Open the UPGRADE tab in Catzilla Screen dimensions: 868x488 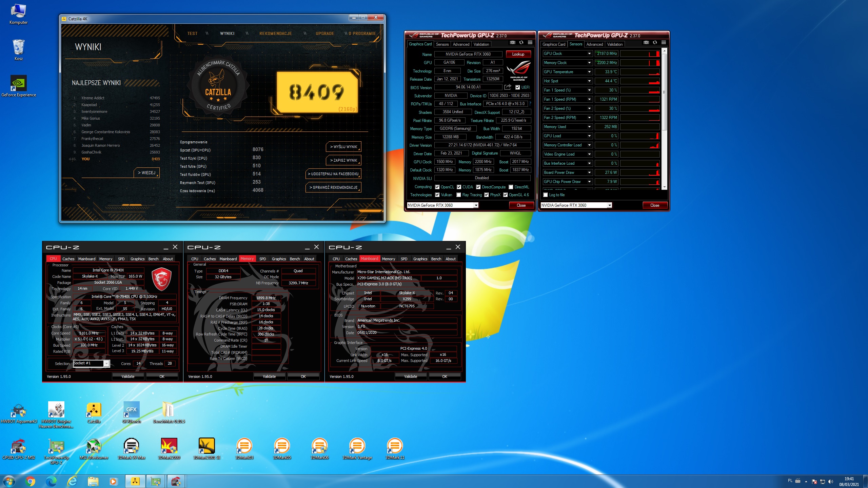(x=325, y=34)
